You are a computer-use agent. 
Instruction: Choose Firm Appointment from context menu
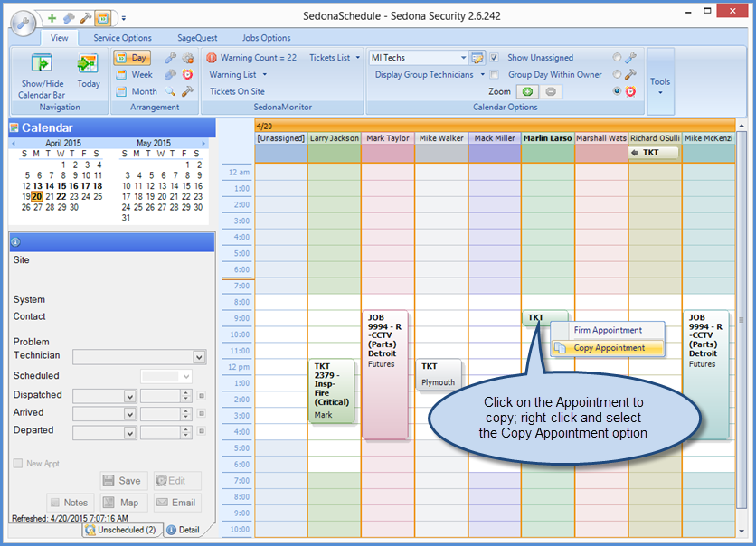[x=608, y=330]
